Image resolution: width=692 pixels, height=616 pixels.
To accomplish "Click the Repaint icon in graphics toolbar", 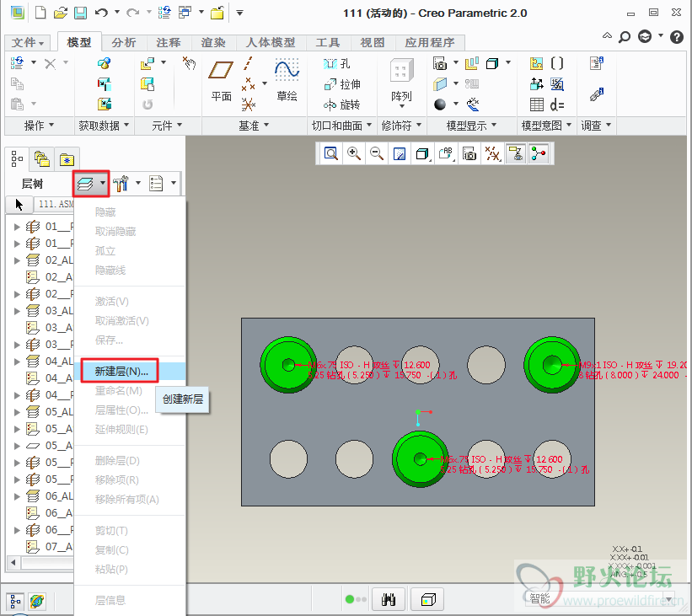I will tap(400, 153).
